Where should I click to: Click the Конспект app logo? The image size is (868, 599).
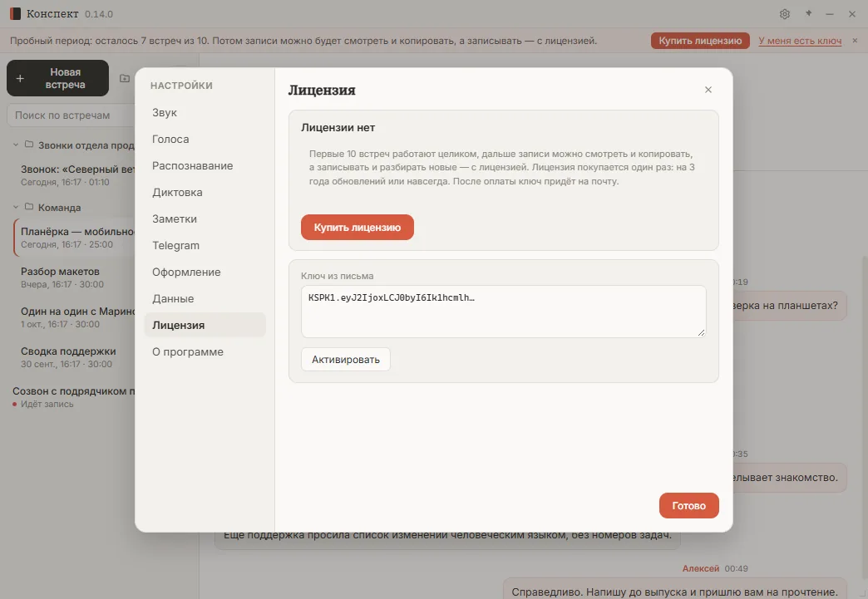click(x=15, y=14)
